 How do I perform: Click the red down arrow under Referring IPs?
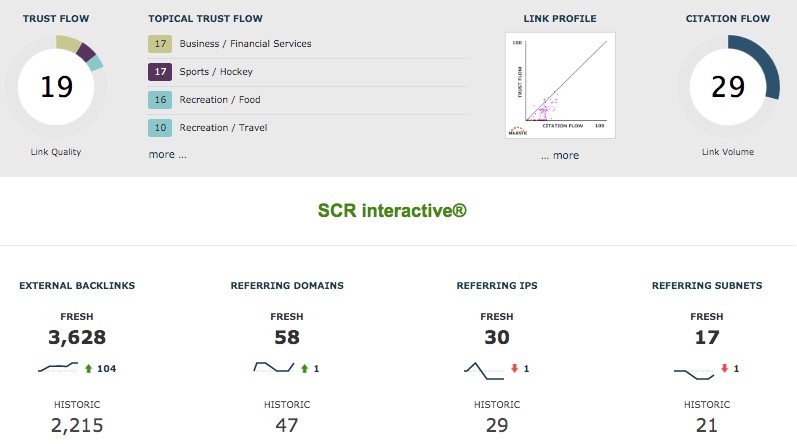[515, 369]
